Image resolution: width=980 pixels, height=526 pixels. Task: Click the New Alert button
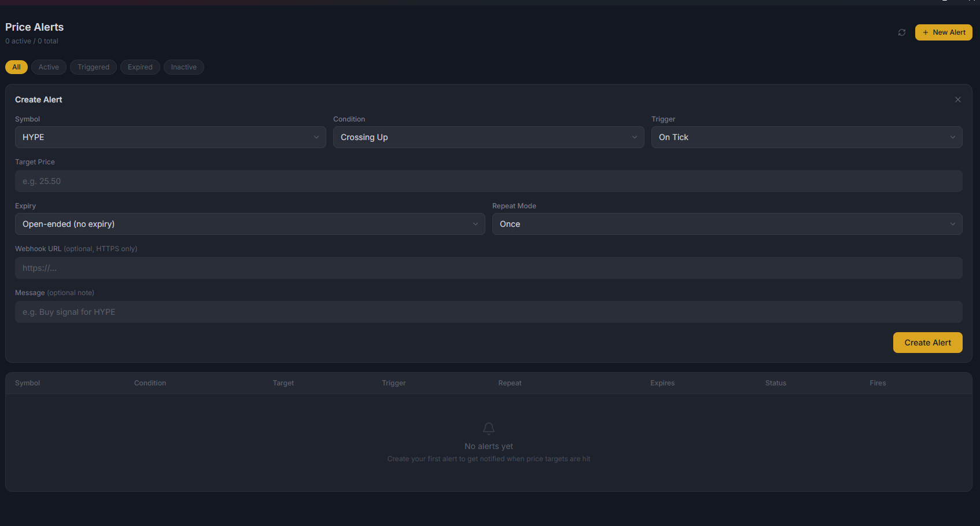coord(944,32)
